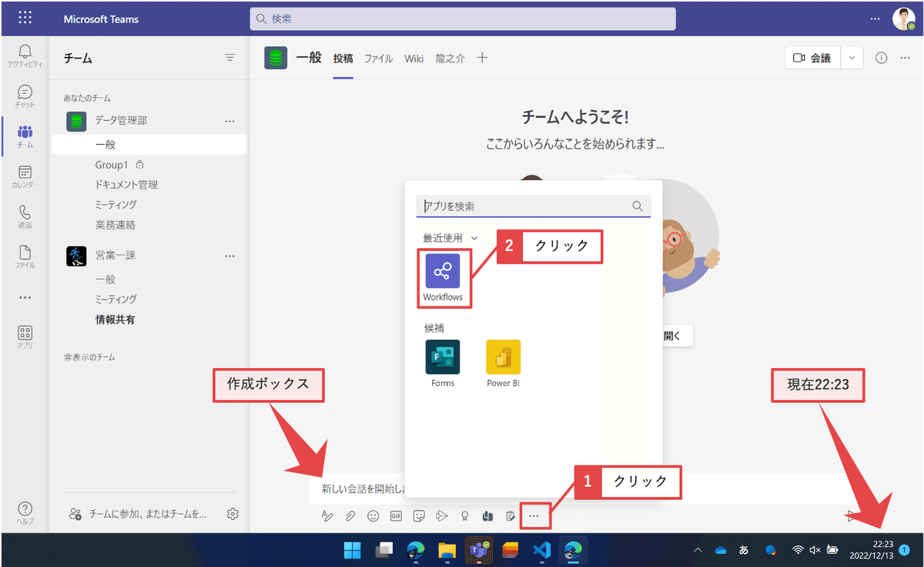The width and height of the screenshot is (924, 567).
Task: Start a meeting with 会議 button
Action: coord(813,58)
